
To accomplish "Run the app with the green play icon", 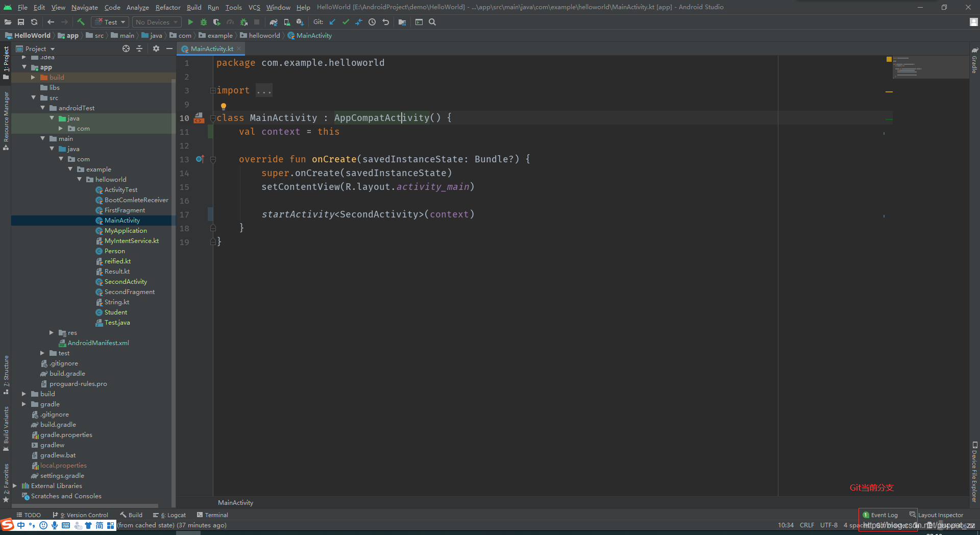I will click(x=190, y=22).
